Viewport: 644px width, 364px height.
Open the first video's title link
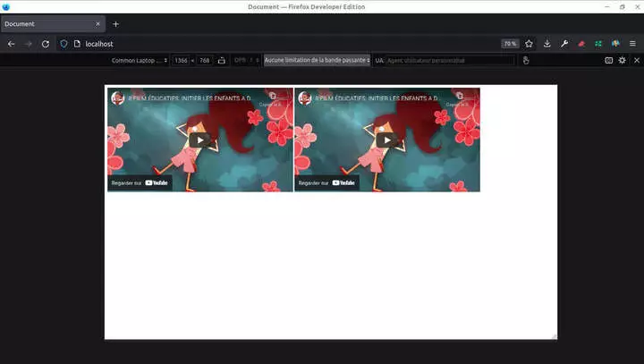190,98
